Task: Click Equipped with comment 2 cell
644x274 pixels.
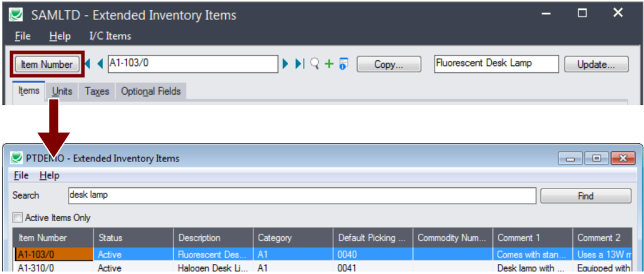Action: (x=602, y=267)
